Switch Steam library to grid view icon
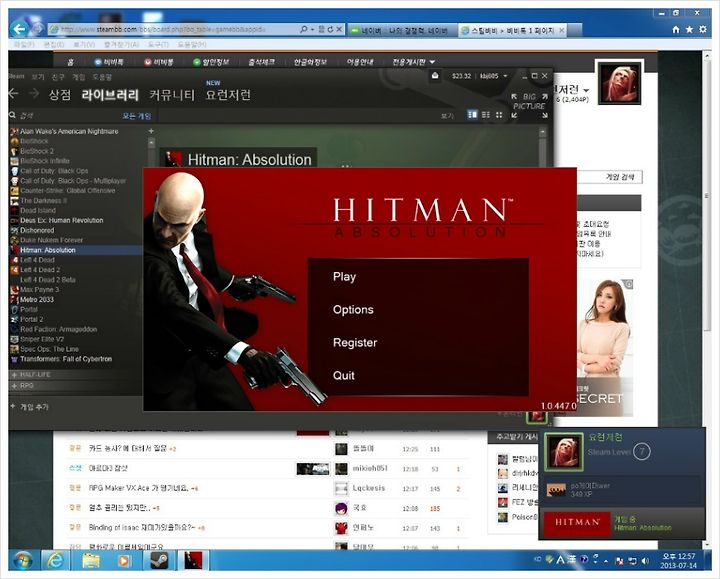 coord(499,115)
